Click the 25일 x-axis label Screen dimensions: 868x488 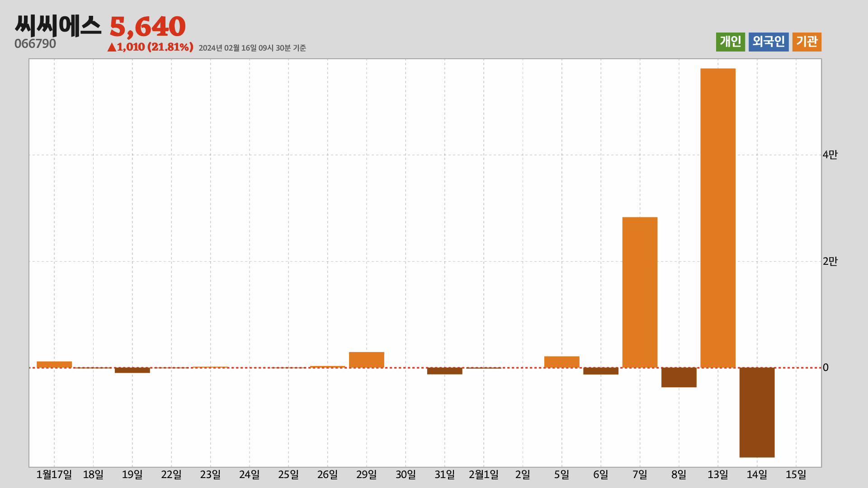pyautogui.click(x=288, y=475)
